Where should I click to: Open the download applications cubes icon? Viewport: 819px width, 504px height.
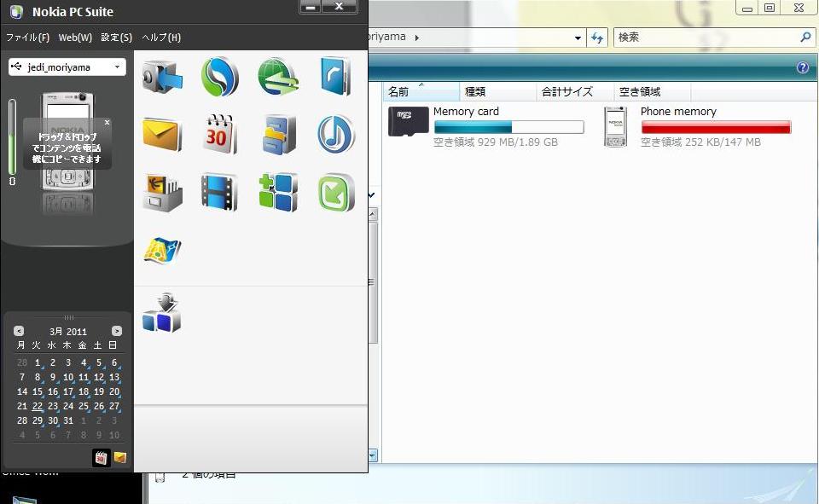click(x=162, y=312)
